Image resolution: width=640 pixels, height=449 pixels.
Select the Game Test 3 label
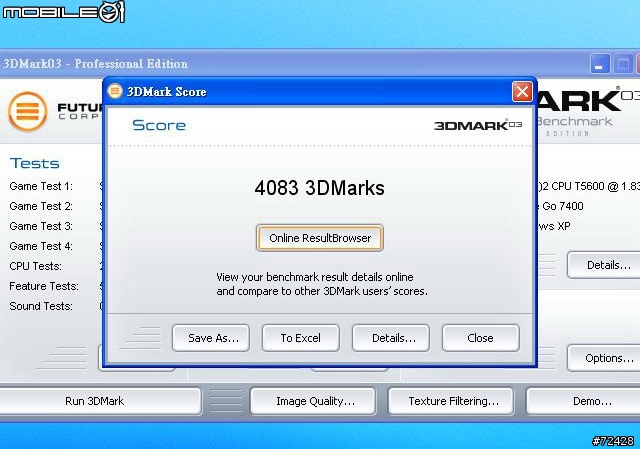tap(41, 226)
